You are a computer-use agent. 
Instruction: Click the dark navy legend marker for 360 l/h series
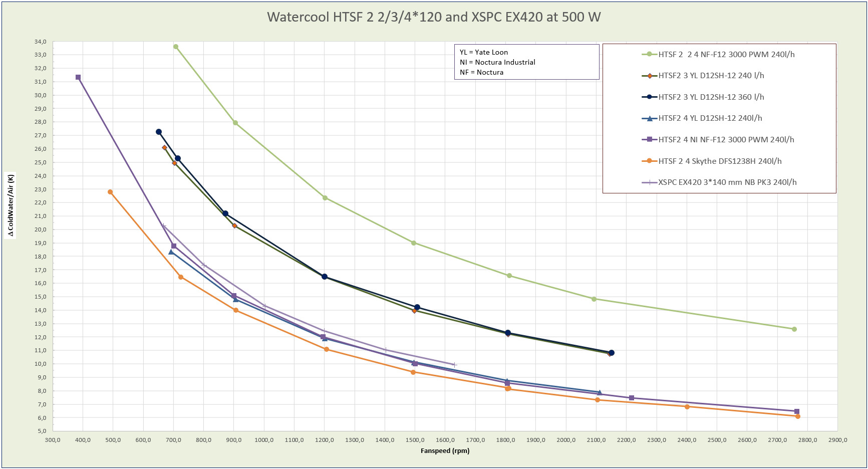(x=649, y=97)
